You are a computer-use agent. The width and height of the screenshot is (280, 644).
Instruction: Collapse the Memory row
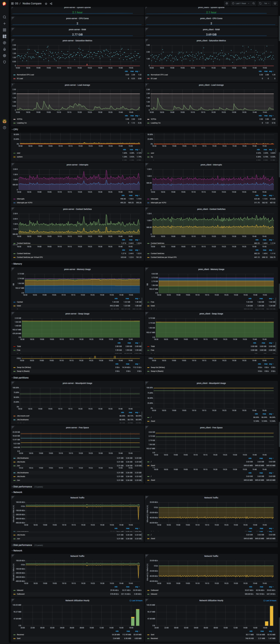click(17, 264)
